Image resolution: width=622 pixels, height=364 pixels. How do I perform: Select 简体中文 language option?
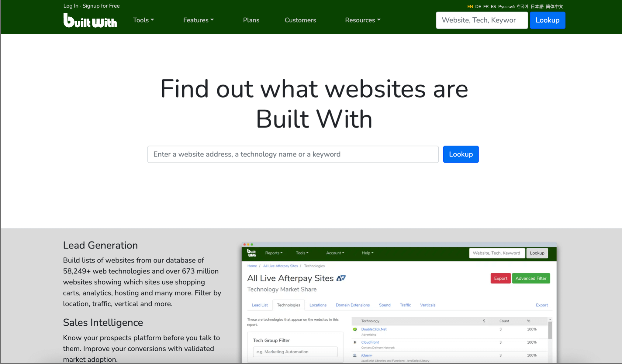(554, 6)
